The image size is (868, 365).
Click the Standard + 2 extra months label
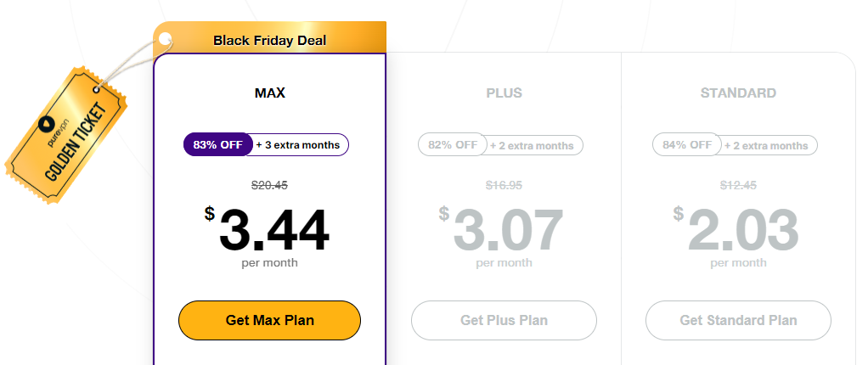(x=766, y=146)
